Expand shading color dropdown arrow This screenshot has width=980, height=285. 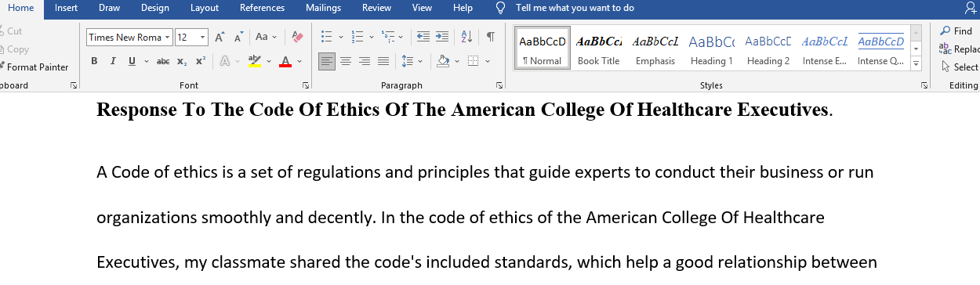click(x=457, y=61)
